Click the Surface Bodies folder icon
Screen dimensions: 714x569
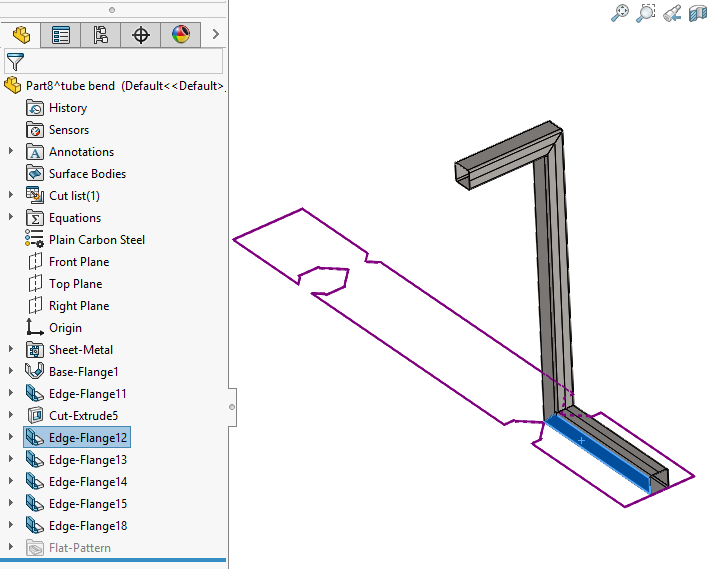click(x=35, y=174)
